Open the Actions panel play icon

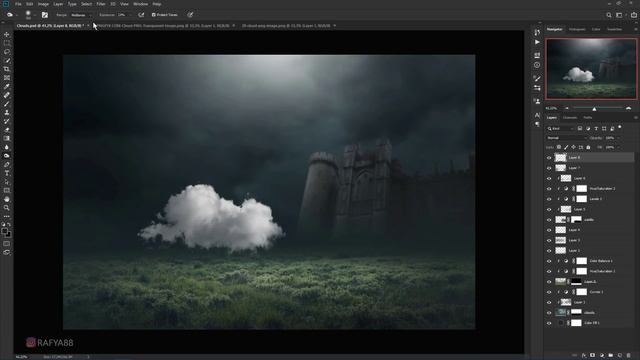pos(537,42)
